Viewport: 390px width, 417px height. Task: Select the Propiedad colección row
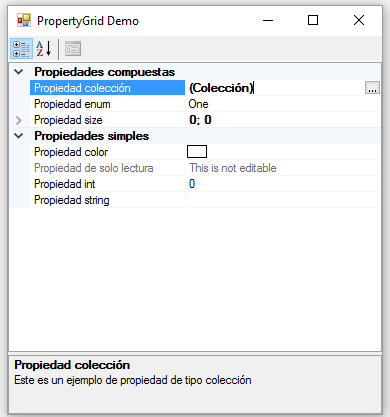coord(108,88)
